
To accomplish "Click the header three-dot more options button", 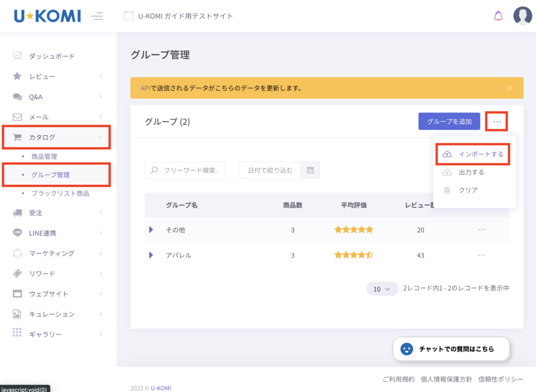I will (497, 121).
